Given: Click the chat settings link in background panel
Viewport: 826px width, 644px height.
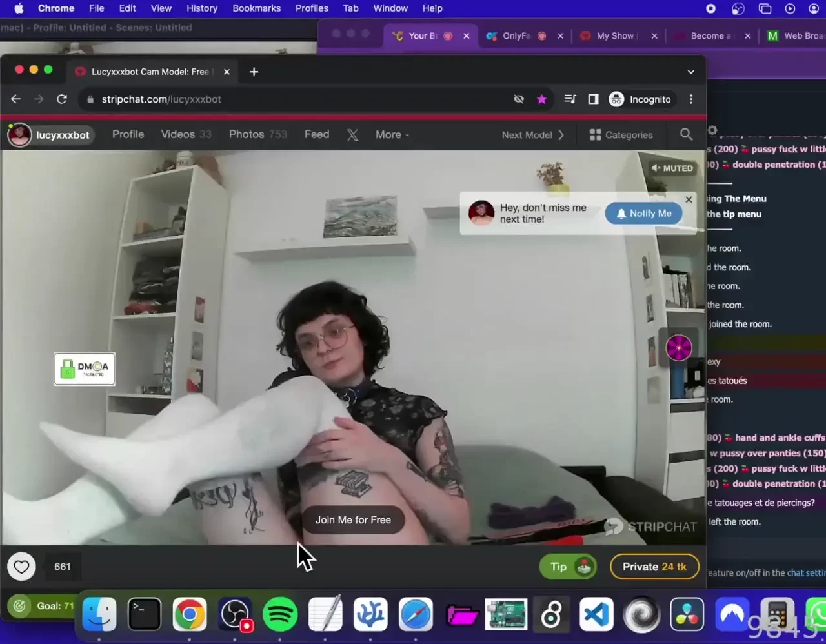Looking at the screenshot, I should (x=806, y=572).
